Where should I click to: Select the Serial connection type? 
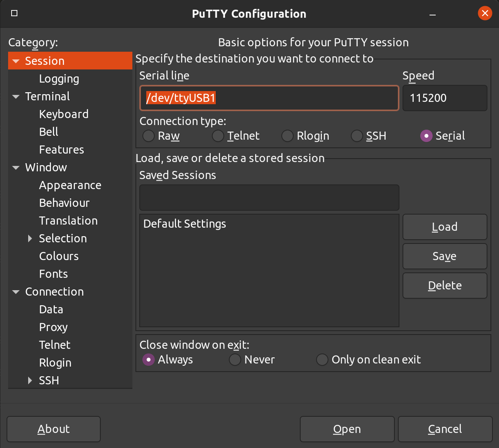coord(426,136)
